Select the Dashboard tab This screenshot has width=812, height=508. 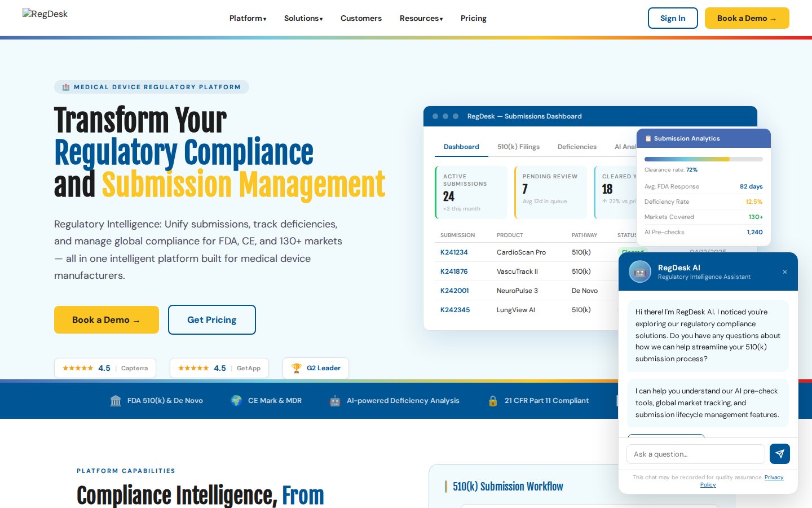[461, 147]
